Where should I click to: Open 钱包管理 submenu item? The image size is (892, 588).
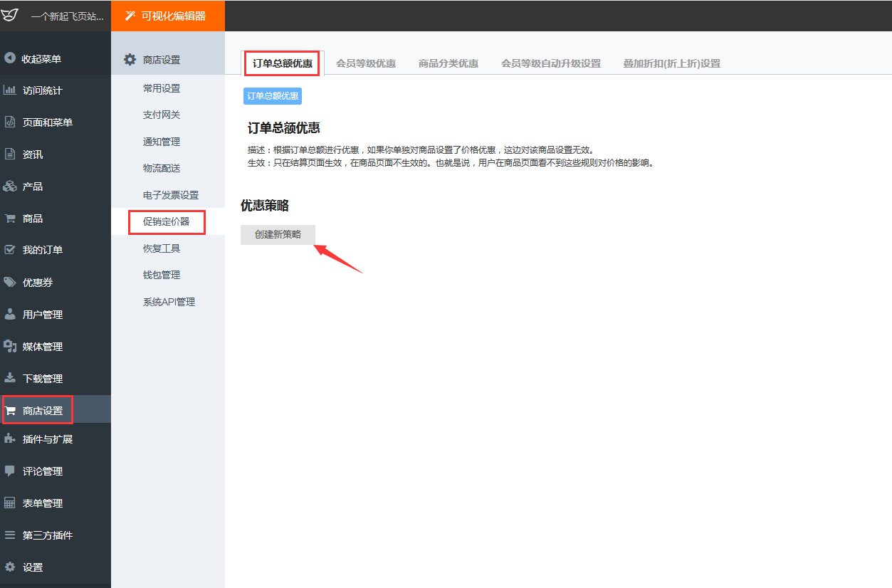coord(162,275)
